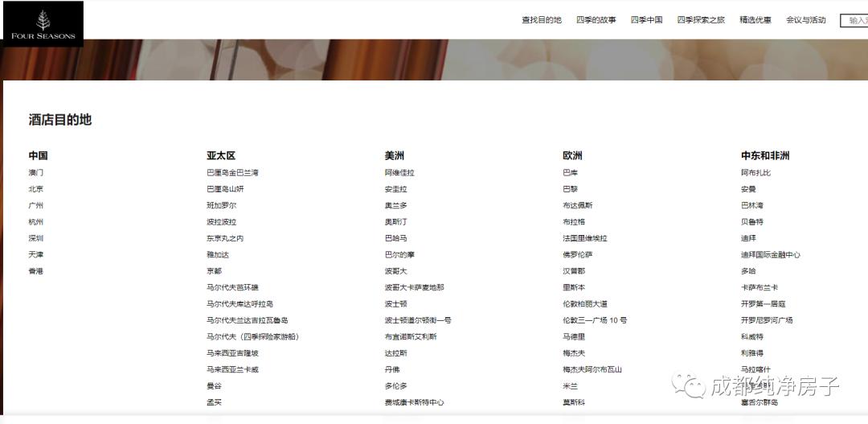Select 天津 from the China list
The image size is (868, 424).
tap(36, 255)
